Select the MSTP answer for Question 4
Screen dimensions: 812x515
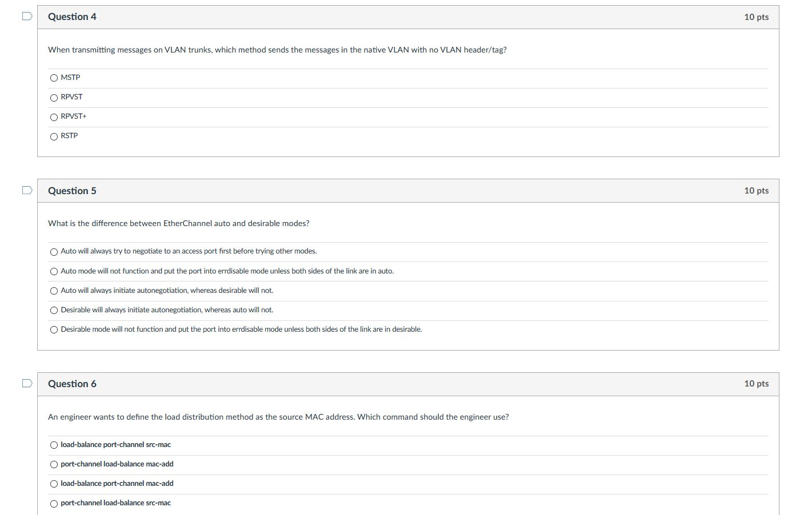(54, 78)
